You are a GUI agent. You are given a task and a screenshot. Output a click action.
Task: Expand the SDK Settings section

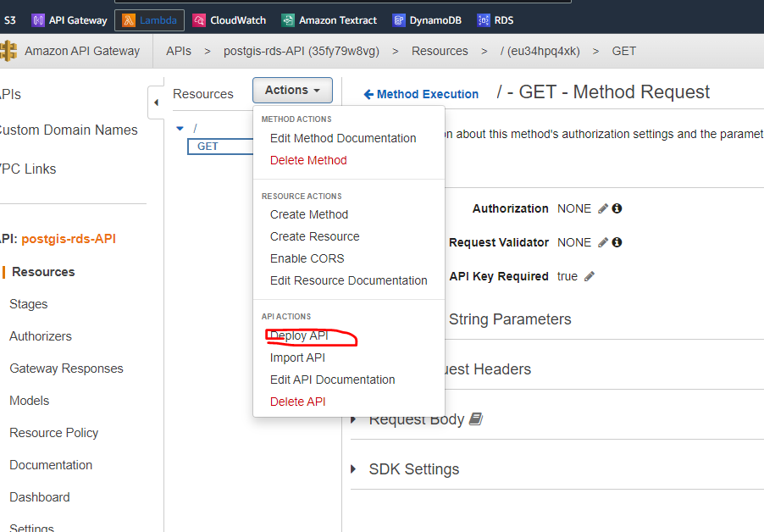(354, 469)
